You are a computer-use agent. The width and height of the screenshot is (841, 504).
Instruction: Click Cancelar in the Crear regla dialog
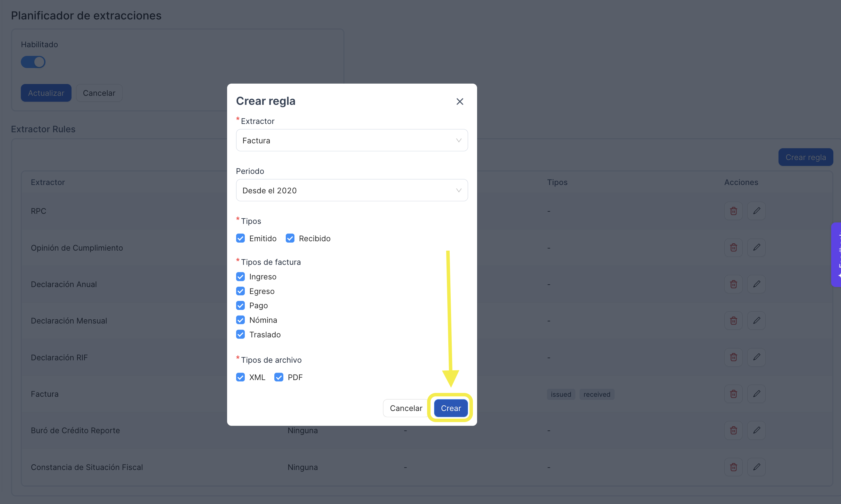tap(406, 408)
